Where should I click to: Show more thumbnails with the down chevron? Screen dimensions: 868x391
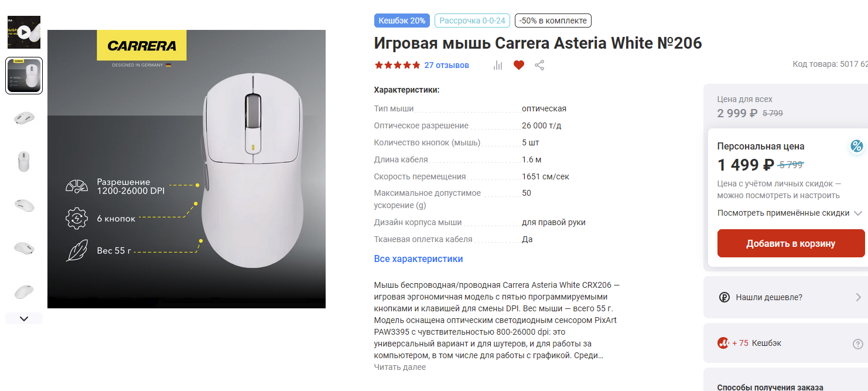24,319
